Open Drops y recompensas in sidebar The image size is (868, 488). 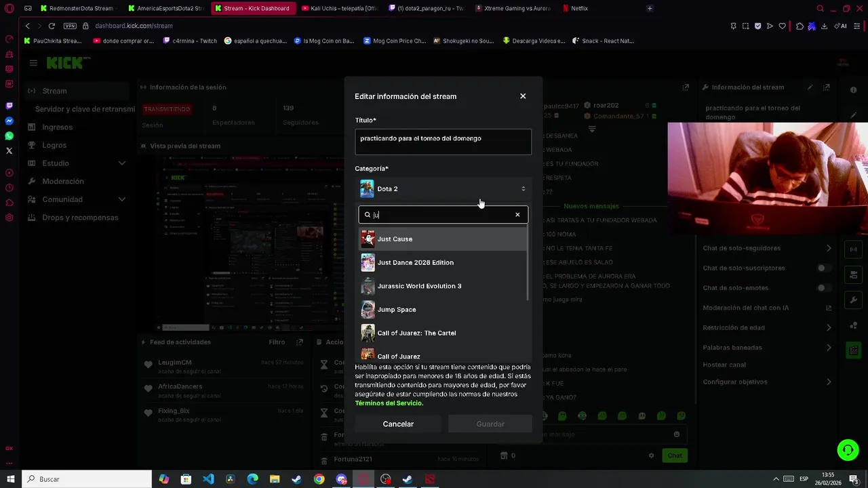pos(80,218)
